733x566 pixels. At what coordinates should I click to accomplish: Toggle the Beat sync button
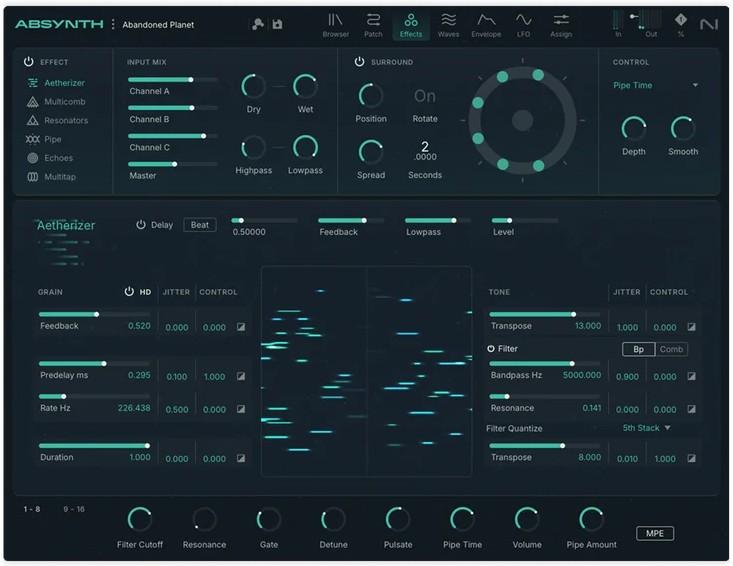(x=200, y=225)
